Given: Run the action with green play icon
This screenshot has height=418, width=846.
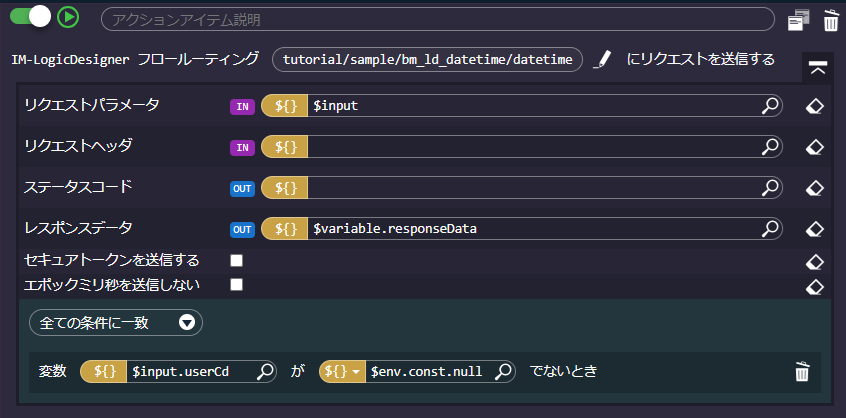Looking at the screenshot, I should [x=68, y=17].
